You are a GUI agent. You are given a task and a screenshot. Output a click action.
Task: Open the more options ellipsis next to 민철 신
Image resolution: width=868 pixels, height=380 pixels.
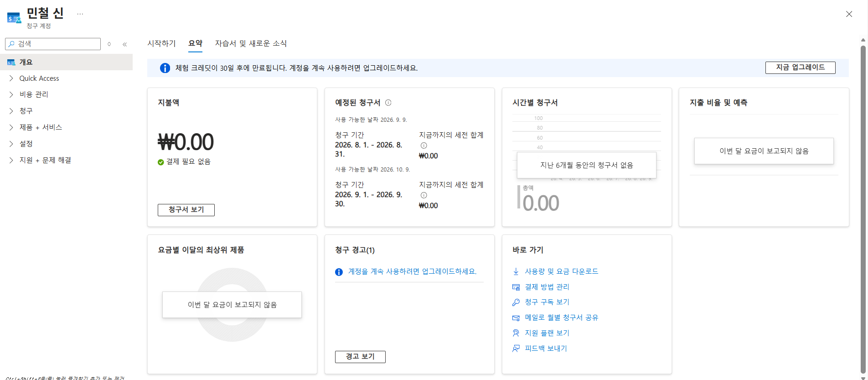click(80, 14)
